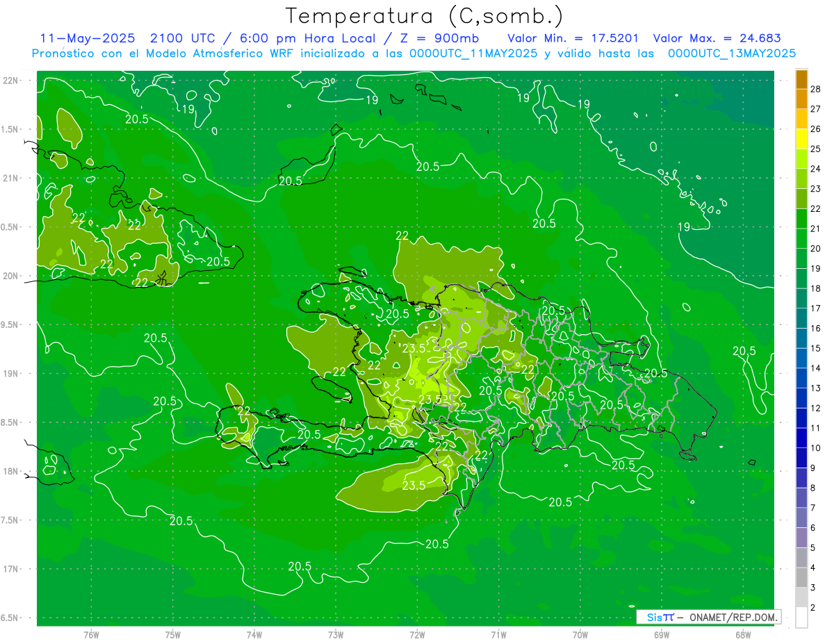The width and height of the screenshot is (834, 644).
Task: Click the "Valor Max. = 24.683" readout
Action: point(717,38)
